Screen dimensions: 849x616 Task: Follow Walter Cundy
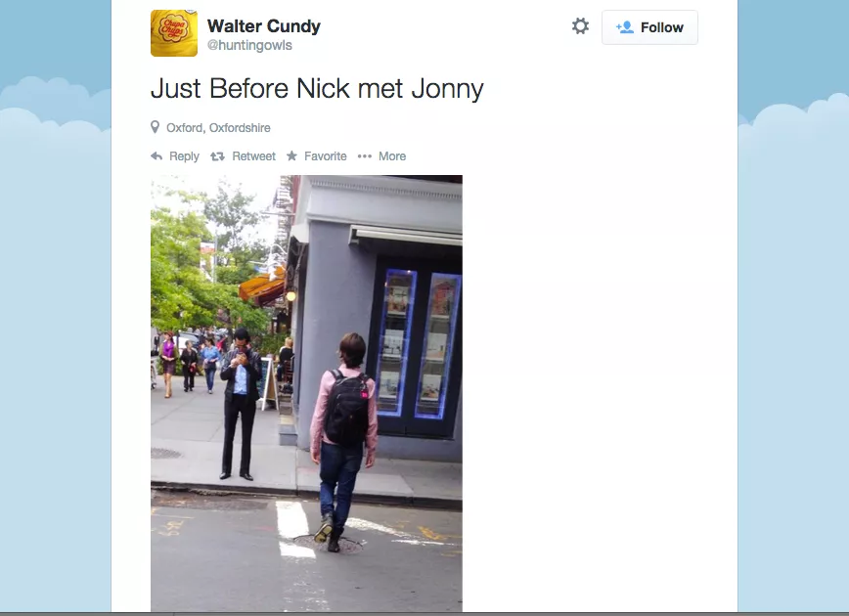point(649,27)
